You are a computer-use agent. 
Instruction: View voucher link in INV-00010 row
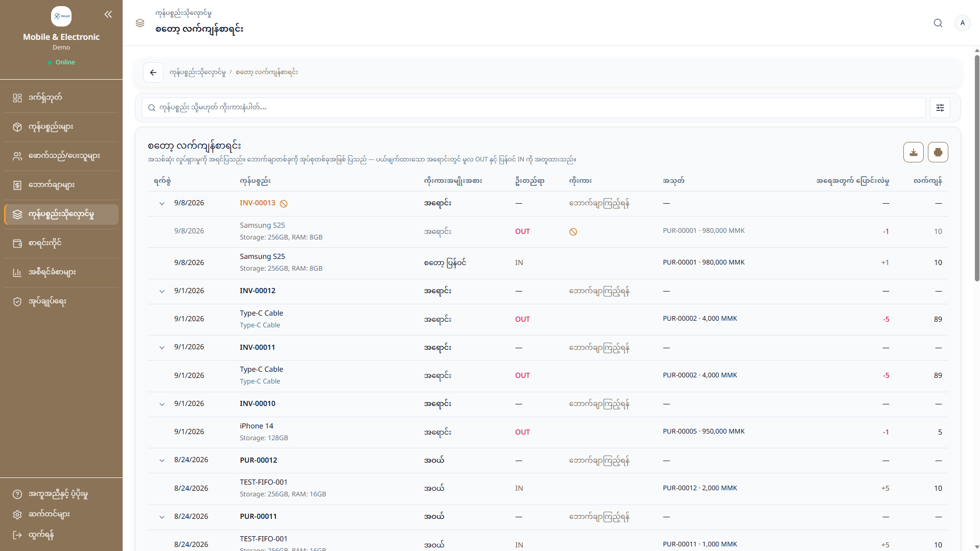(x=599, y=404)
